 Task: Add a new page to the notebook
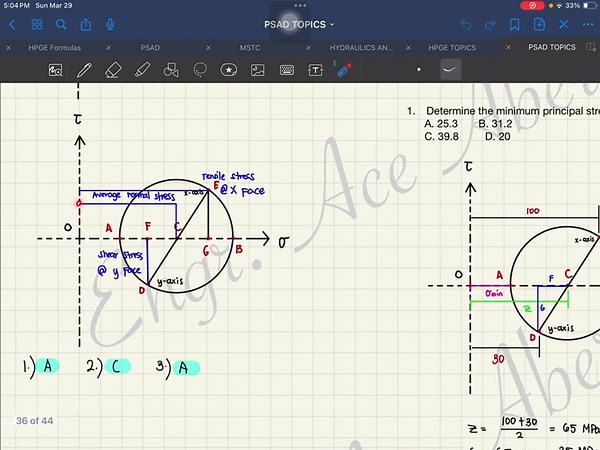click(x=539, y=25)
